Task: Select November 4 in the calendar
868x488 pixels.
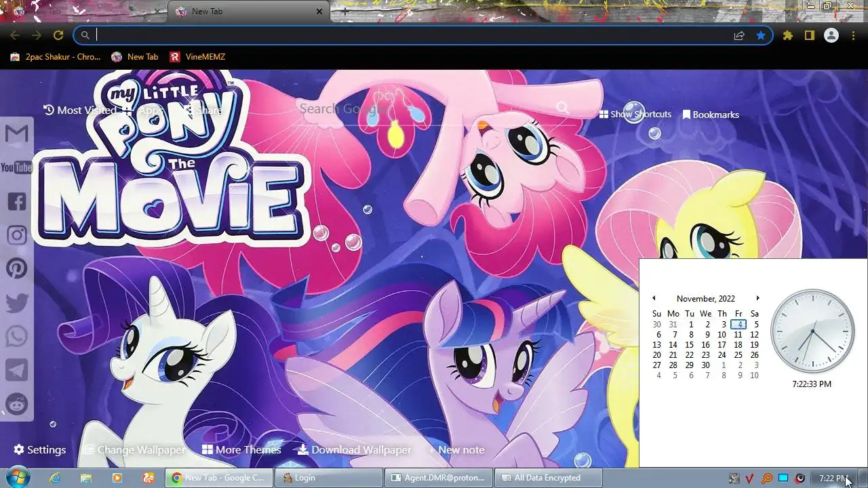Action: [738, 325]
